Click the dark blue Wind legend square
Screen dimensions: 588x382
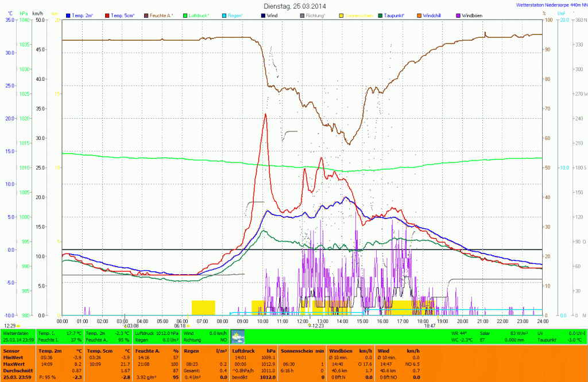pyautogui.click(x=263, y=14)
